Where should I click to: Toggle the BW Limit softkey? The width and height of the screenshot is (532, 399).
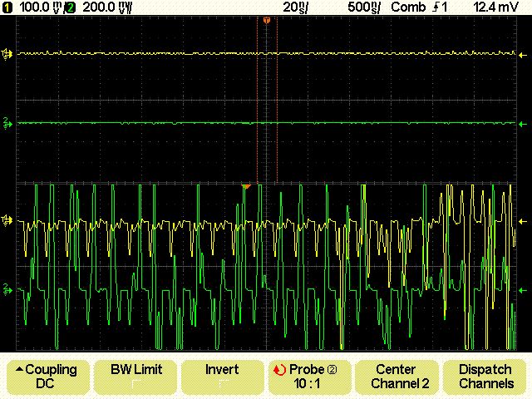135,377
